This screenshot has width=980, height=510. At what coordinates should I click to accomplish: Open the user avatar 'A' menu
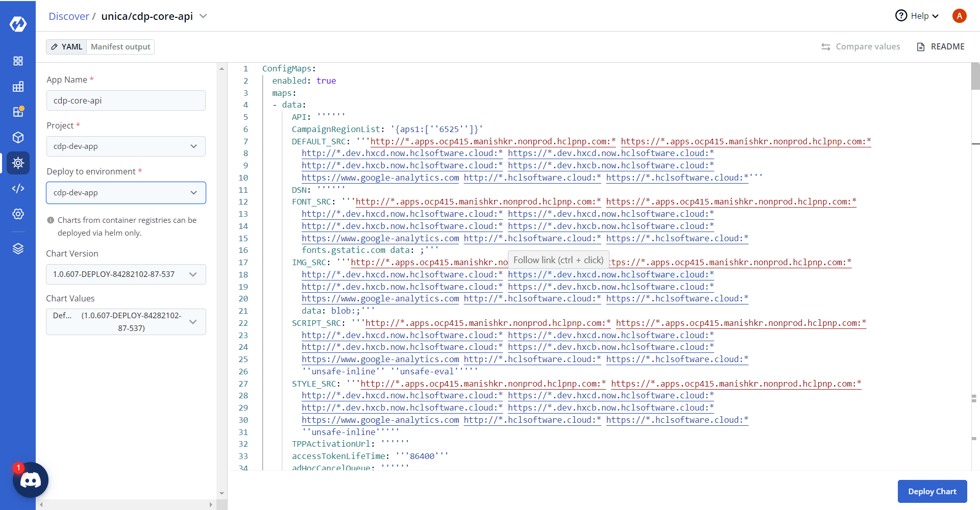959,16
